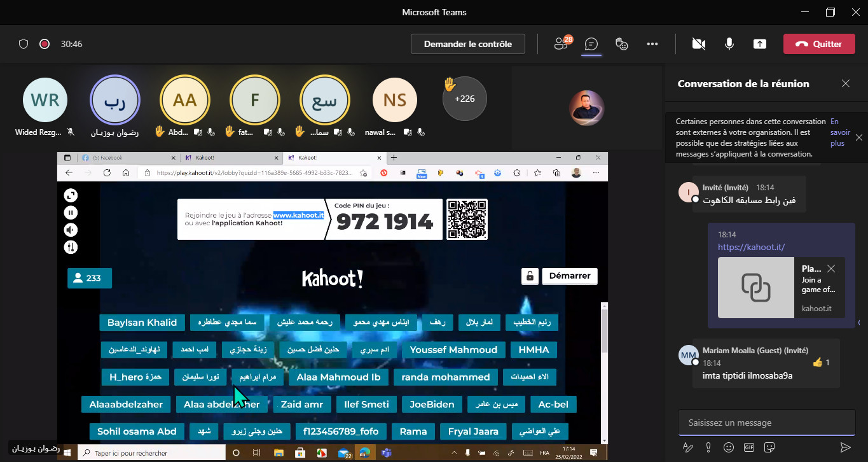Viewport: 868px width, 462px height.
Task: Remove the kahoot.it link preview card
Action: click(x=831, y=269)
